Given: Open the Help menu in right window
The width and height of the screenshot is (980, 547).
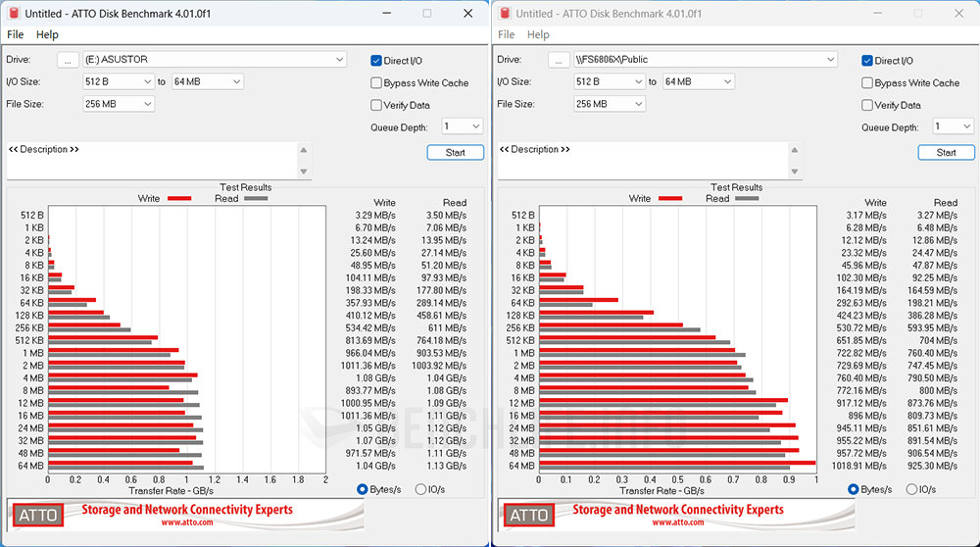Looking at the screenshot, I should (538, 34).
